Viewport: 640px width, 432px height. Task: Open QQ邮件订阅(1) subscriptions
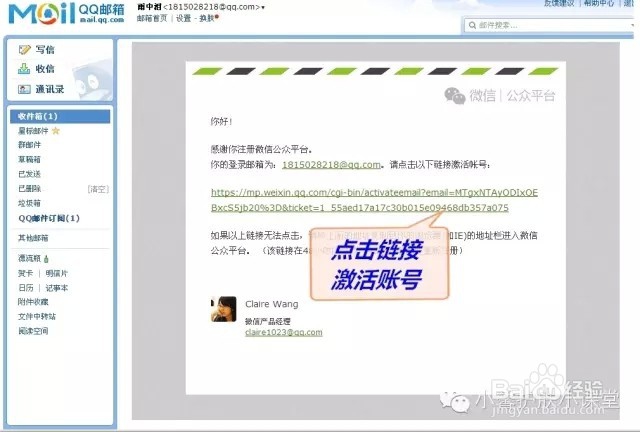[x=49, y=218]
